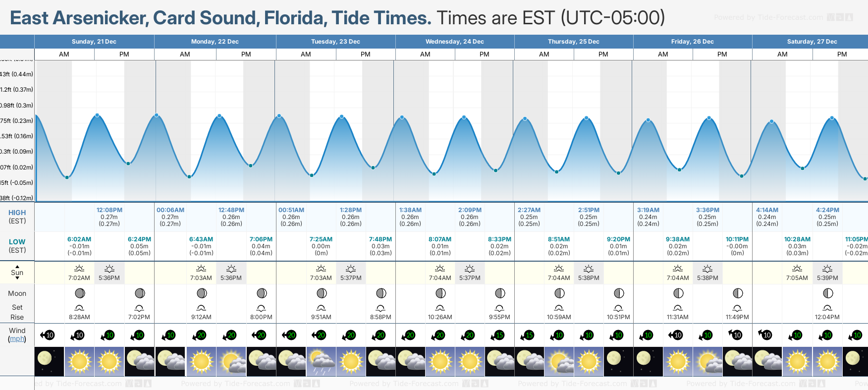Click the moonrise icon above 7:02PM
Screen dimensions: 868x390
[x=139, y=308]
